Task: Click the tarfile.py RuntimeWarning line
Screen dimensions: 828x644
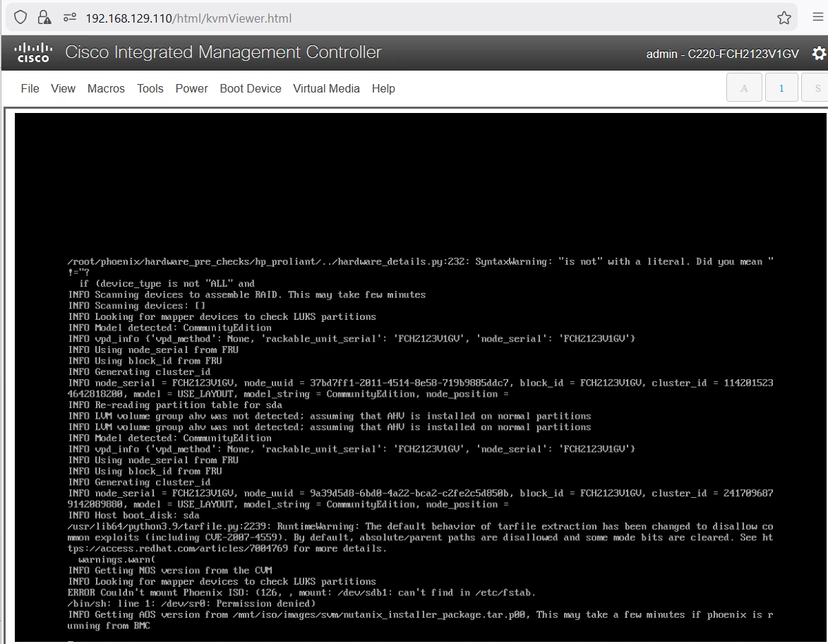Action: click(x=420, y=537)
